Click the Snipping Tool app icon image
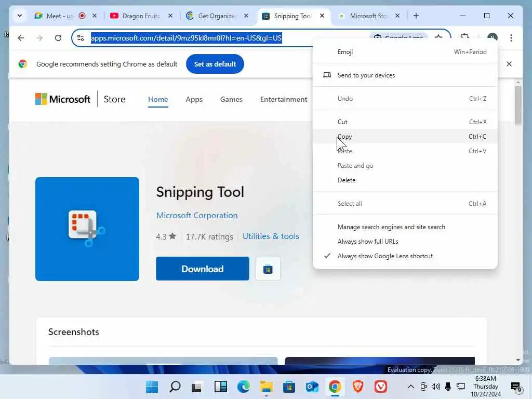 pyautogui.click(x=87, y=229)
